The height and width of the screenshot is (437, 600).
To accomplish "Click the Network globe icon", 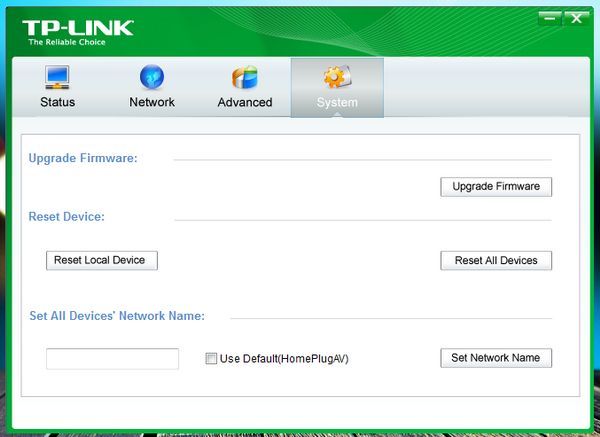I will tap(152, 77).
